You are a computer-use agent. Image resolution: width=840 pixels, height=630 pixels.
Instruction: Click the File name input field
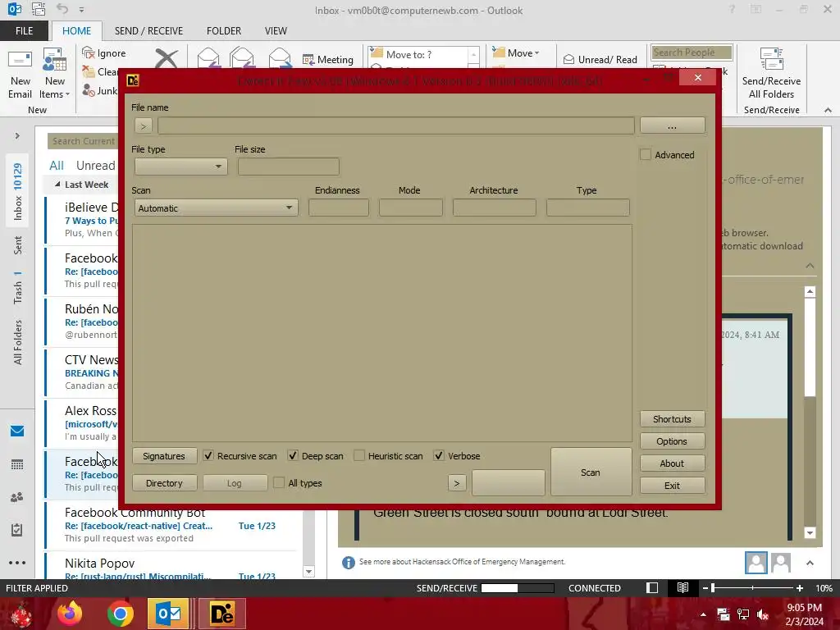396,126
